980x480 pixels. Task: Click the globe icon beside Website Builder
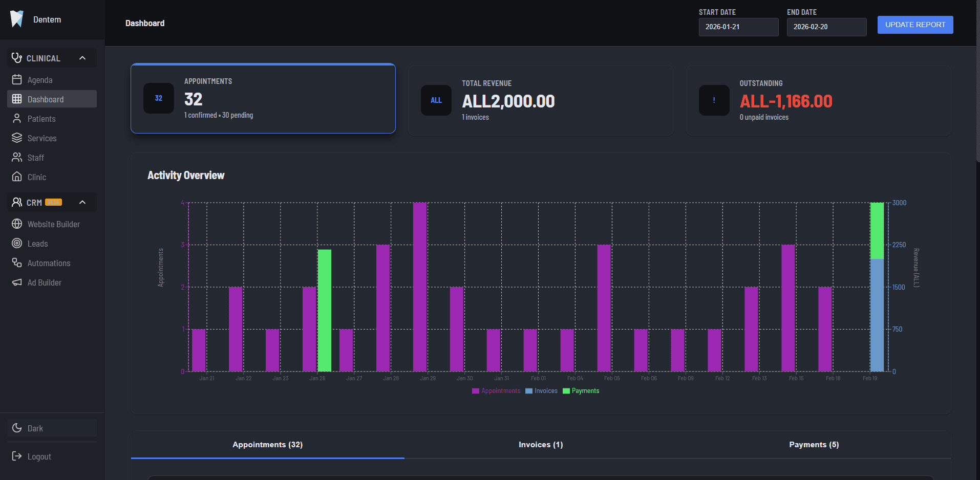click(17, 224)
